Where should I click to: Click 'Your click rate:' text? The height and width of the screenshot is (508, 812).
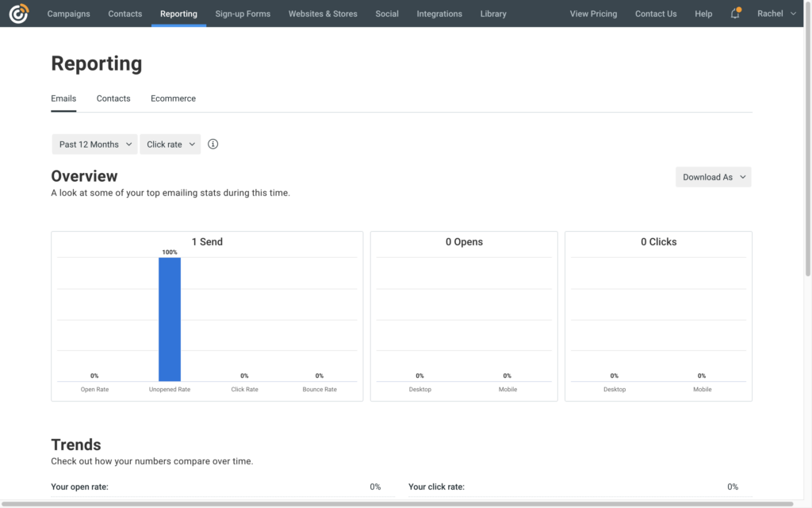click(437, 487)
